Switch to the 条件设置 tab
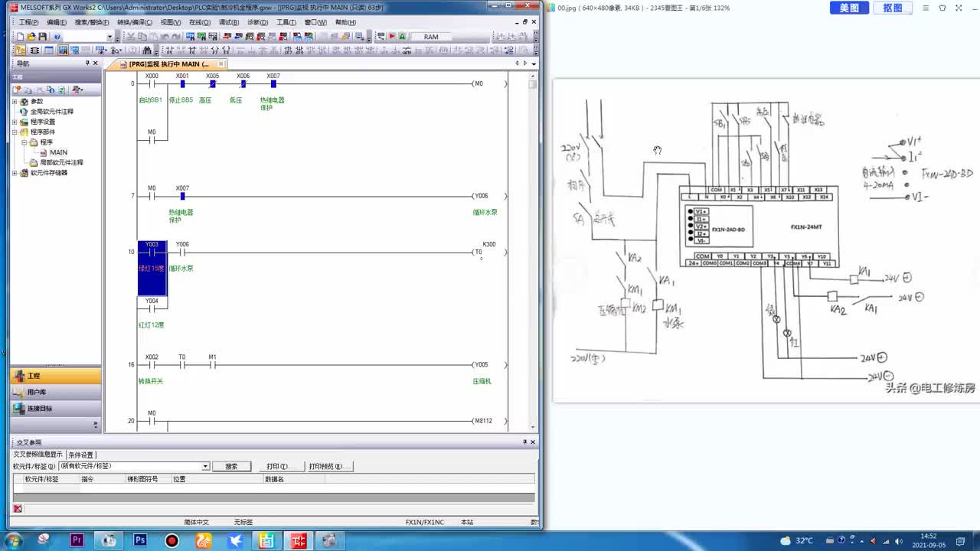Image resolution: width=980 pixels, height=551 pixels. (x=81, y=455)
